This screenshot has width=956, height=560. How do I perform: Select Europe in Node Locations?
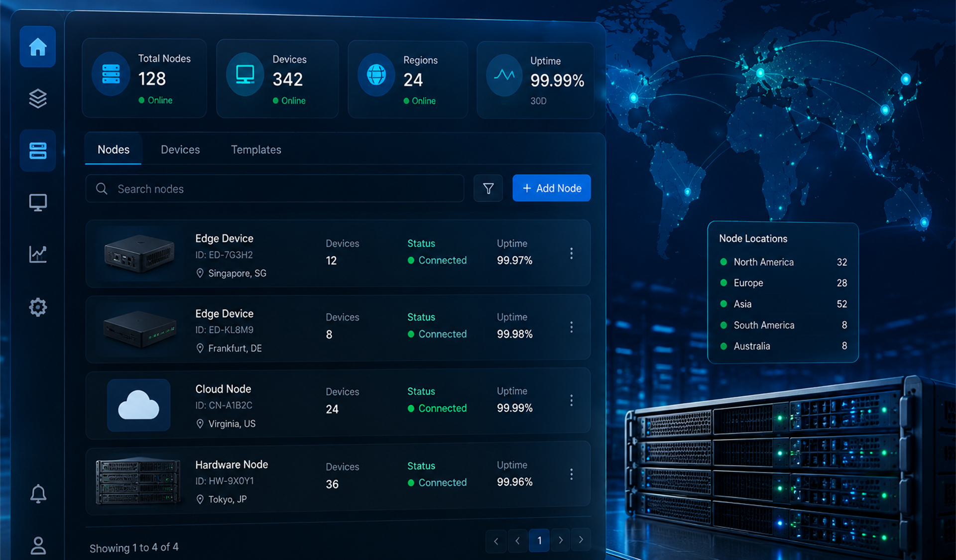pos(783,283)
